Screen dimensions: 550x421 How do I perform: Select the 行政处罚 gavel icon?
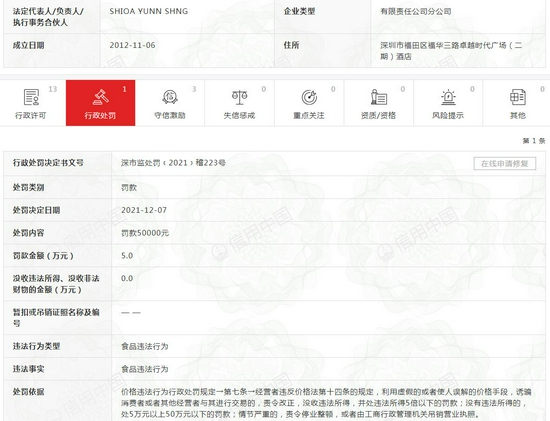click(101, 97)
